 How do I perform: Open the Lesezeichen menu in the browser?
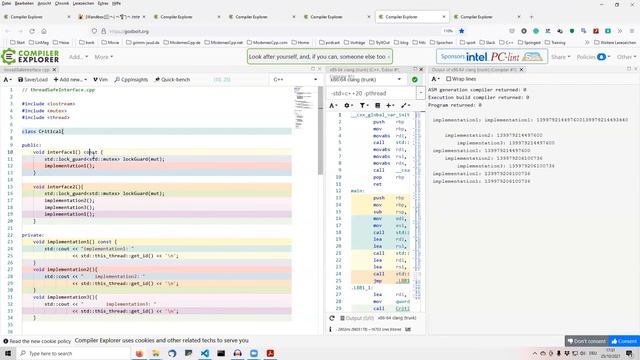(x=83, y=3)
